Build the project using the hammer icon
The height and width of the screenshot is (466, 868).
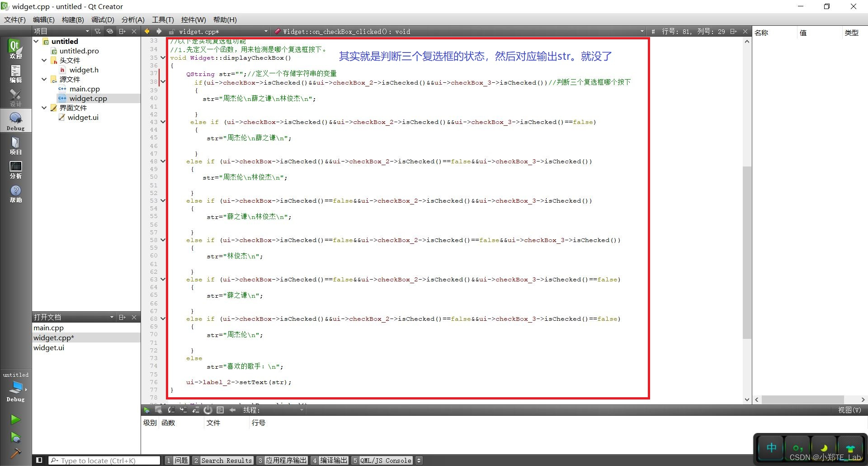tap(15, 453)
